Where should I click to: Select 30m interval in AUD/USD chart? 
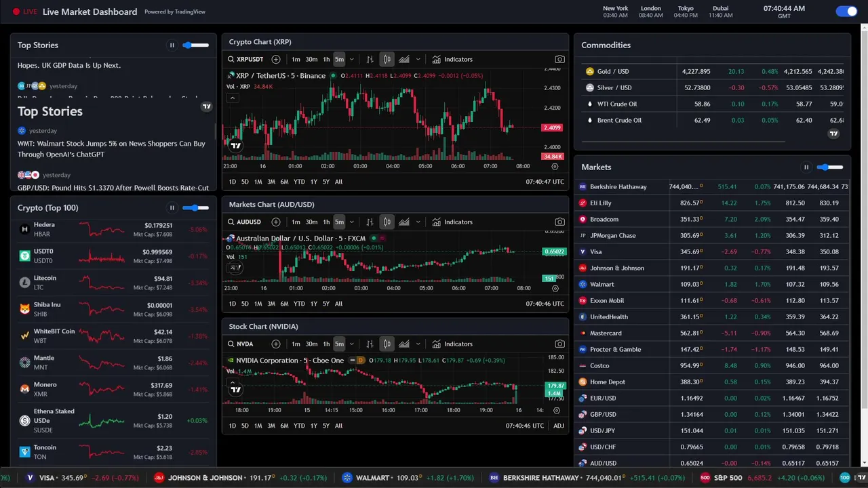pos(311,222)
